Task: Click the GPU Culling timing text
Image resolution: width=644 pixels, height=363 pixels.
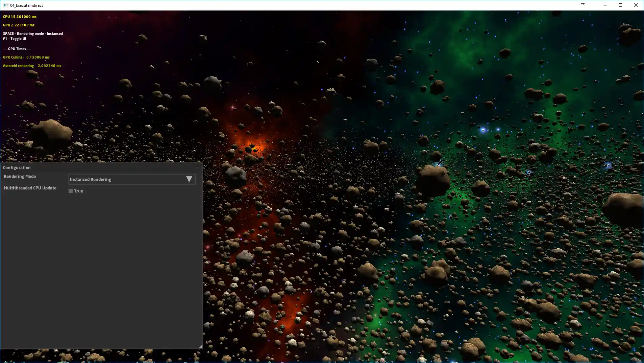Action: [26, 57]
